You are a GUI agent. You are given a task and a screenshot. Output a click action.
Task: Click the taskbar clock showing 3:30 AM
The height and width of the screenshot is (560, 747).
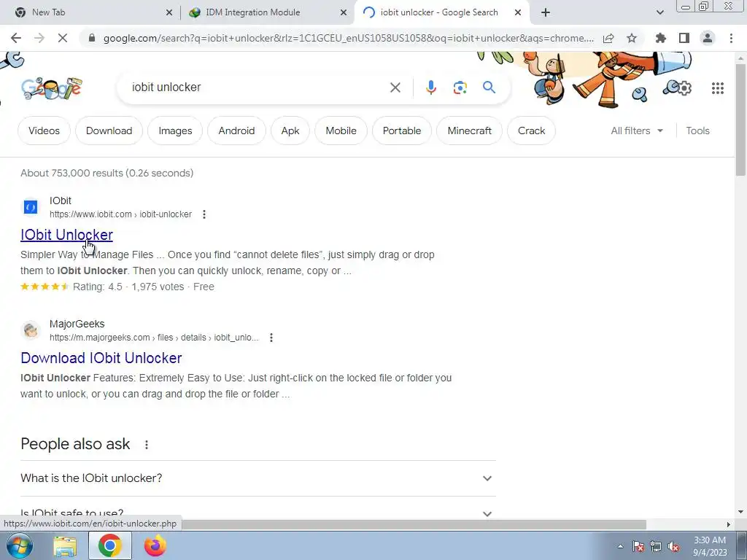pos(710,546)
